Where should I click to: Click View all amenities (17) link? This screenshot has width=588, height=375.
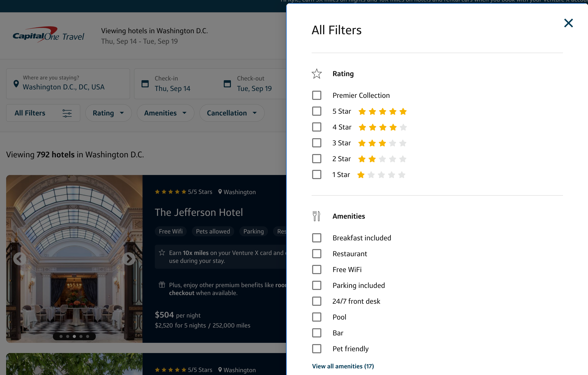(x=343, y=366)
